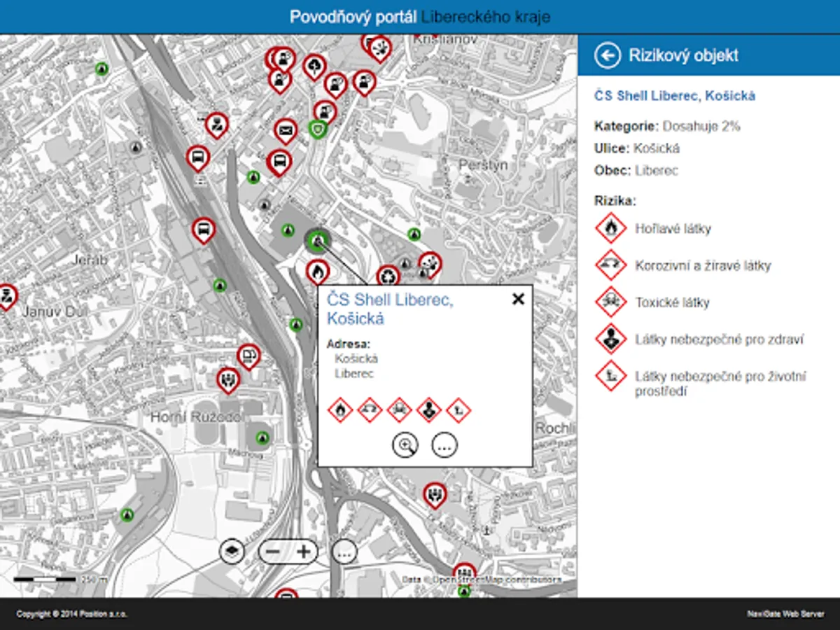The height and width of the screenshot is (630, 840).
Task: Open the map's more options button
Action: [344, 552]
